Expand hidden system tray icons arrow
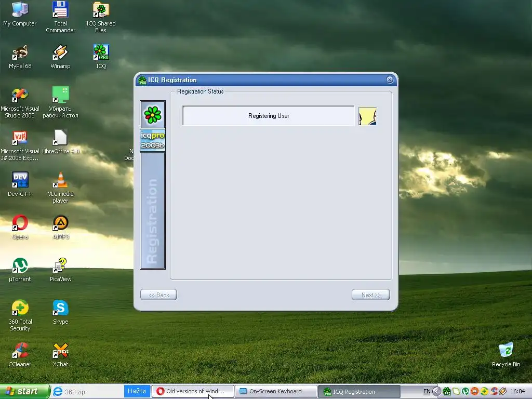The image size is (532, 399). click(436, 391)
